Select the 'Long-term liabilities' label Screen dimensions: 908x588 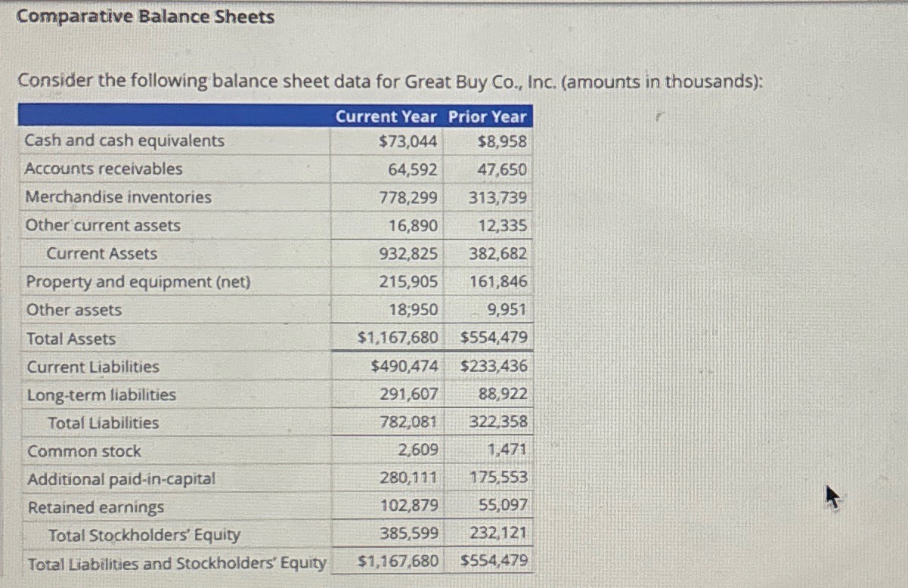[101, 395]
